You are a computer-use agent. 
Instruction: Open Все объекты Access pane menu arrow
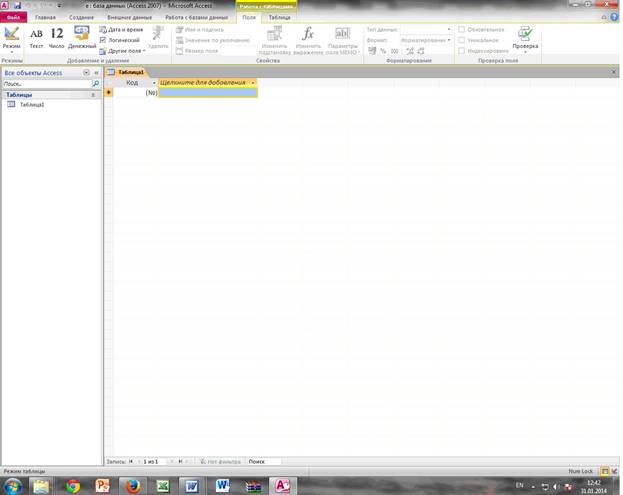pos(86,73)
